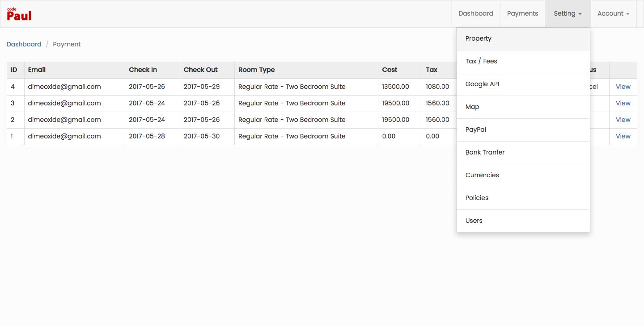Open Tax / Fees settings
Image resolution: width=644 pixels, height=326 pixels.
pos(481,61)
